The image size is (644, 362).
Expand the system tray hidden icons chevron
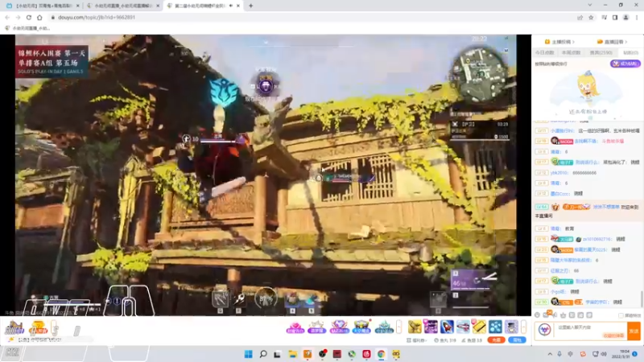(x=550, y=354)
